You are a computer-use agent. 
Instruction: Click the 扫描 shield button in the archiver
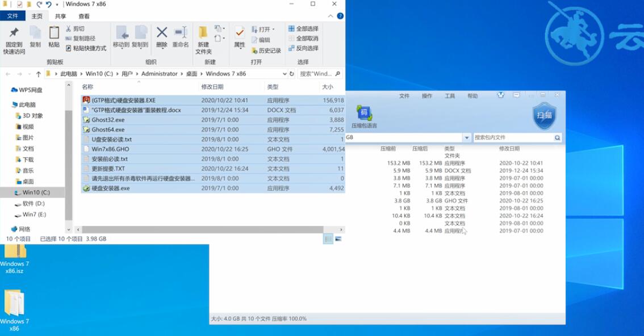[x=544, y=116]
